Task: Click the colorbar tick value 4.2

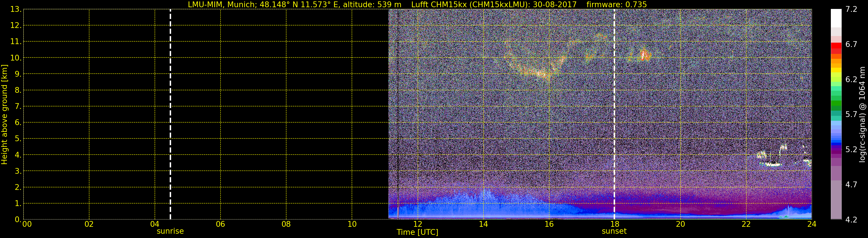Action: (851, 220)
